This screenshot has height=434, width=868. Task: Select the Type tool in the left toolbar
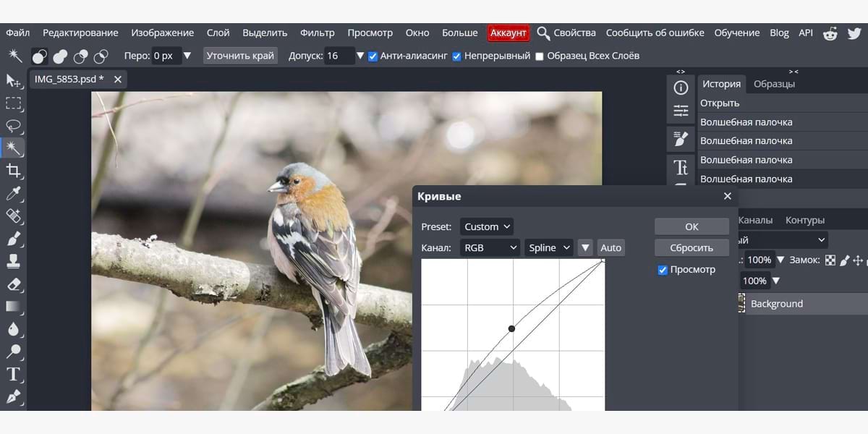tap(13, 374)
